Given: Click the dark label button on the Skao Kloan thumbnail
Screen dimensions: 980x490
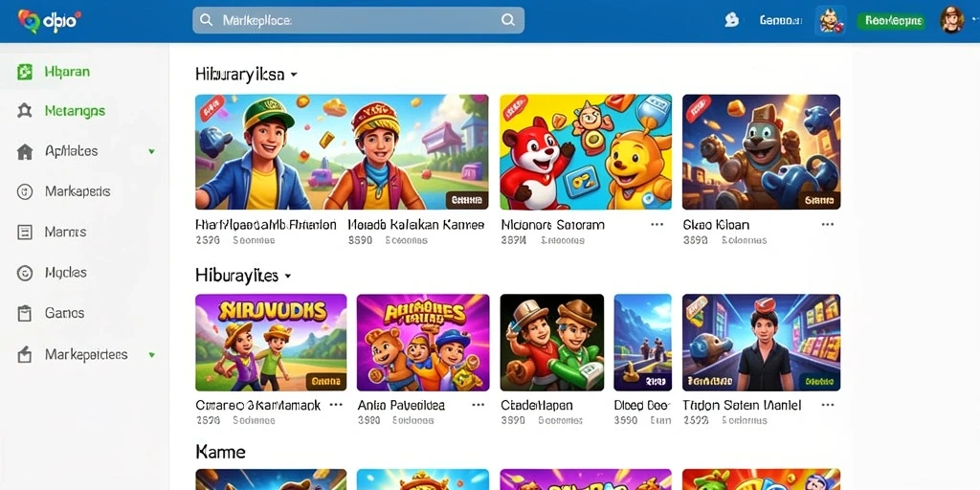Looking at the screenshot, I should point(819,200).
